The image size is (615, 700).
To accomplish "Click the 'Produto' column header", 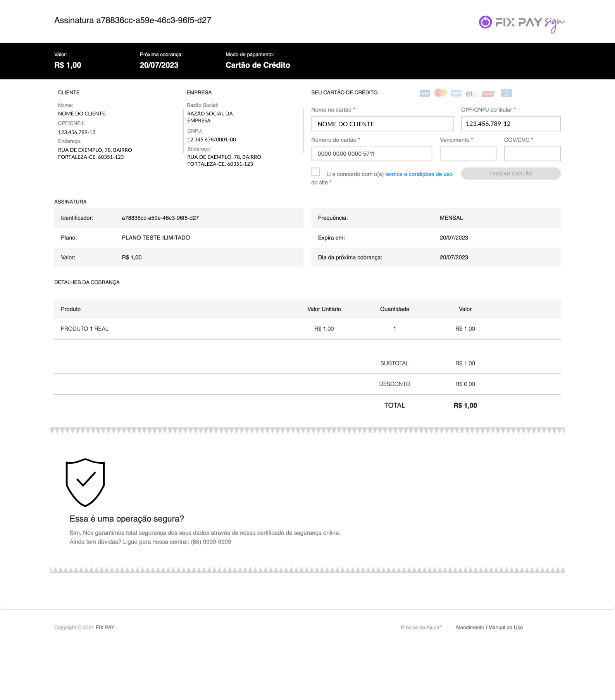I will [x=71, y=309].
